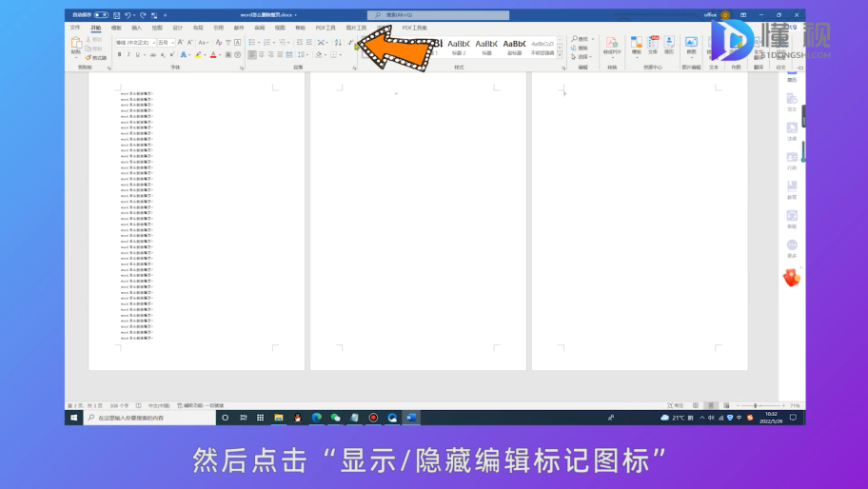Apply the yellow text highlight color

[198, 55]
